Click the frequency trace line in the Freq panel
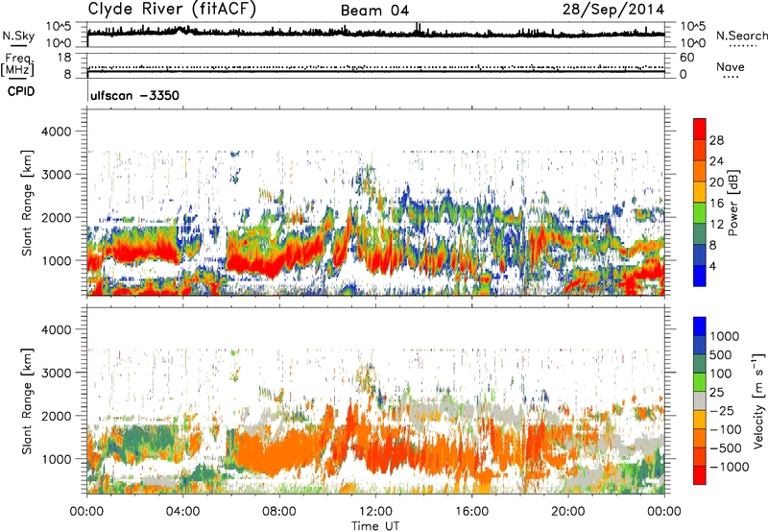The height and width of the screenshot is (532, 768). pos(375,72)
